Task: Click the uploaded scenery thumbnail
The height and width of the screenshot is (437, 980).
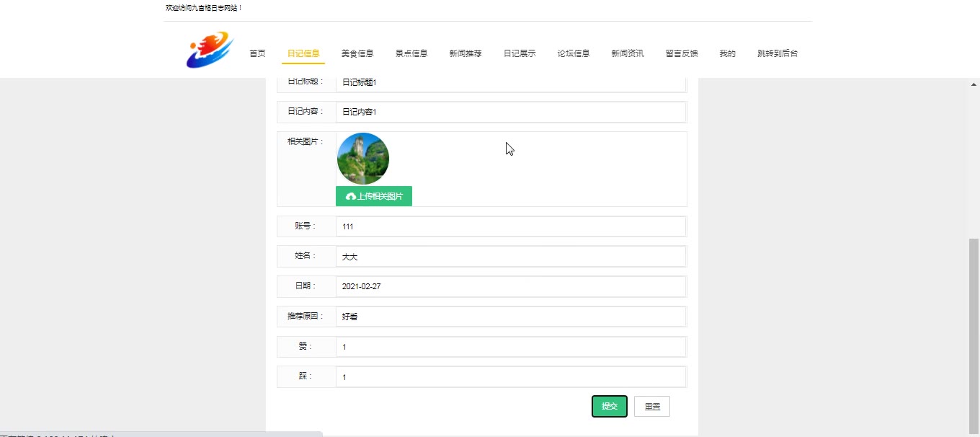Action: point(363,159)
